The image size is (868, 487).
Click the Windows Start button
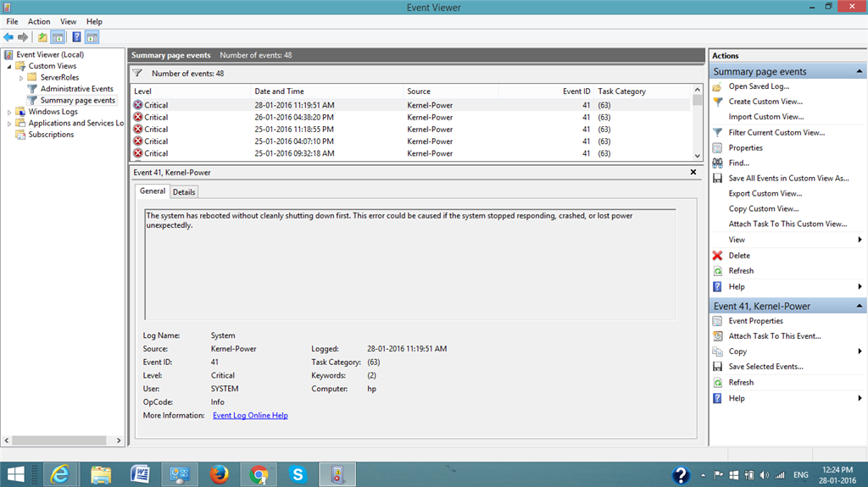pos(15,475)
